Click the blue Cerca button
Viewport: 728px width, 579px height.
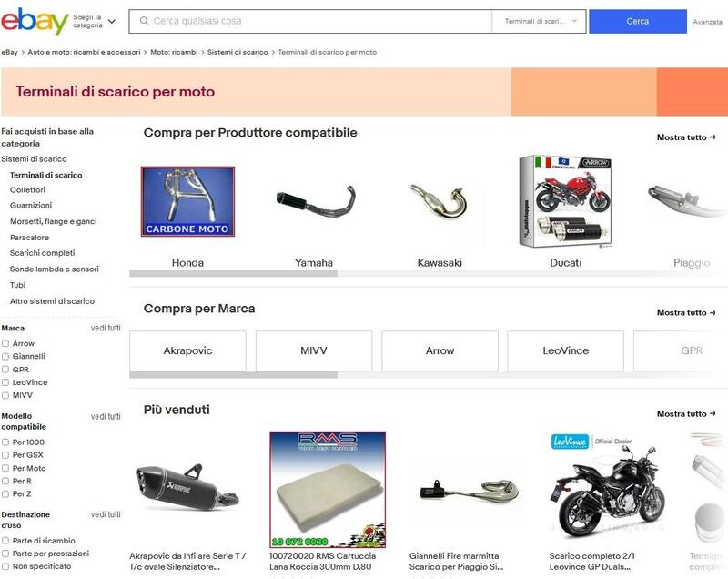tap(638, 21)
